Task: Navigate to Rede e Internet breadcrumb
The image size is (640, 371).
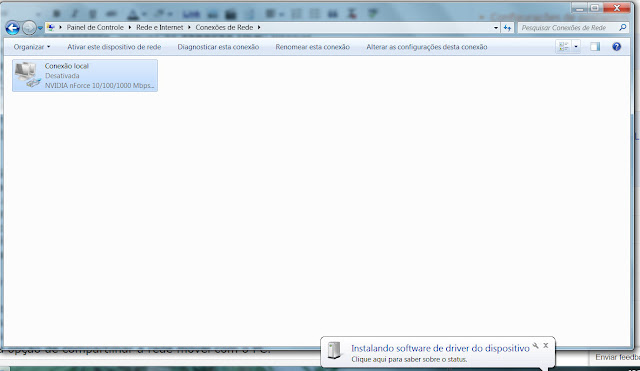Action: [x=160, y=27]
